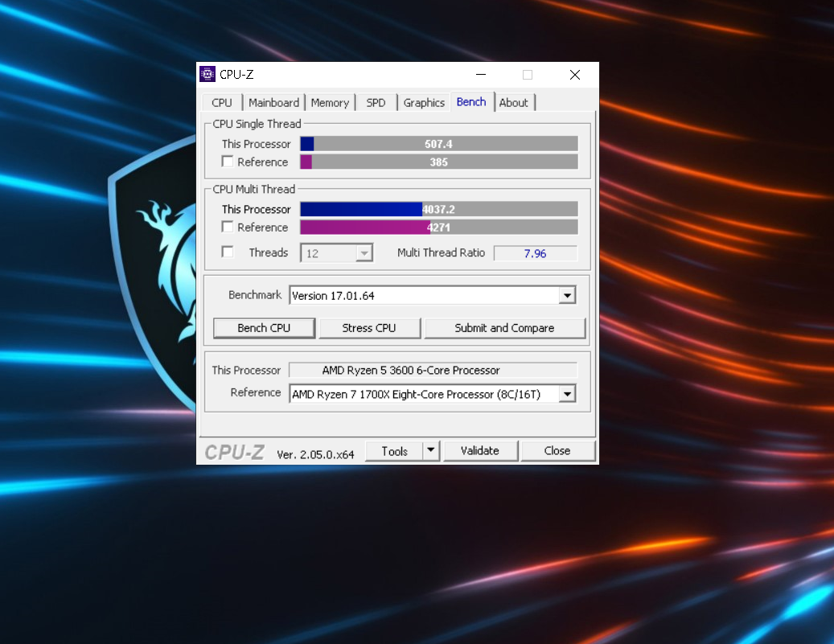
Task: Enable the Single Thread Reference checkbox
Action: (228, 162)
